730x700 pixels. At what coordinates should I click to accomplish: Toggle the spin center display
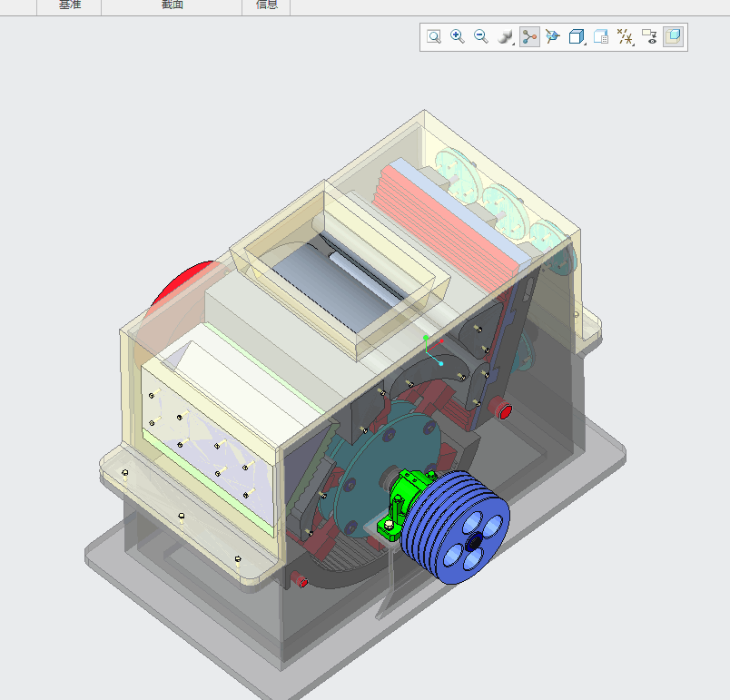(x=529, y=36)
